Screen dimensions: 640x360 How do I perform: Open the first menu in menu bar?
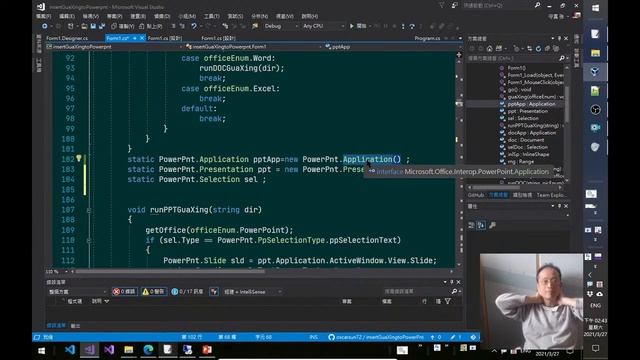click(43, 16)
